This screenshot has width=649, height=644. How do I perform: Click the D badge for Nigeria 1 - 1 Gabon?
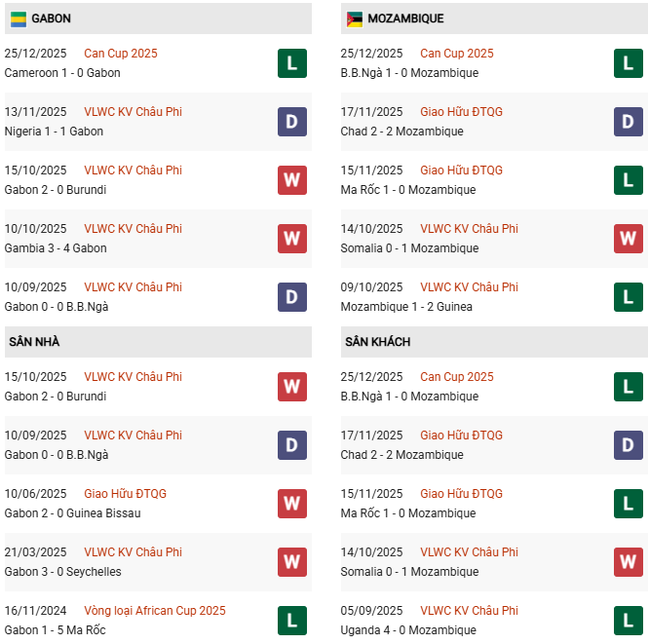tap(291, 122)
